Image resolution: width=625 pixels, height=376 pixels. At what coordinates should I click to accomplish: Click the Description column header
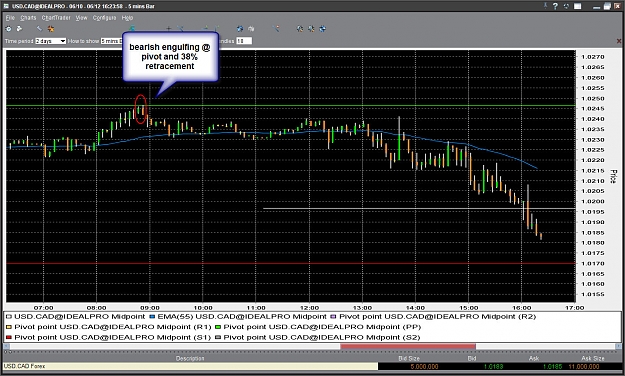[x=190, y=358]
